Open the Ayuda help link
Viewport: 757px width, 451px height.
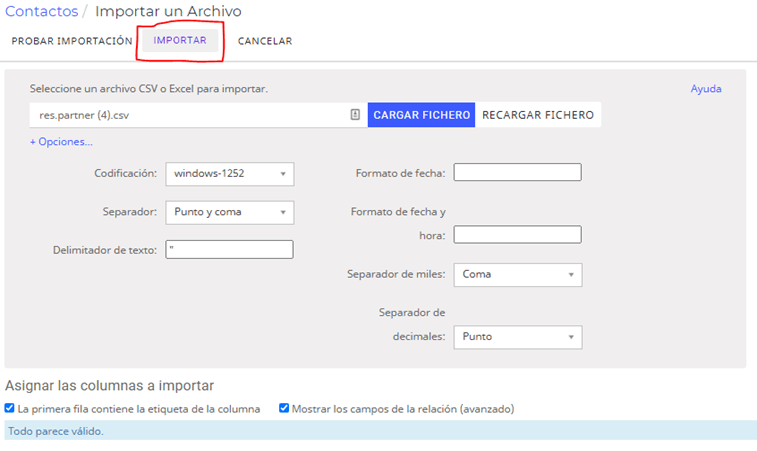tap(706, 89)
